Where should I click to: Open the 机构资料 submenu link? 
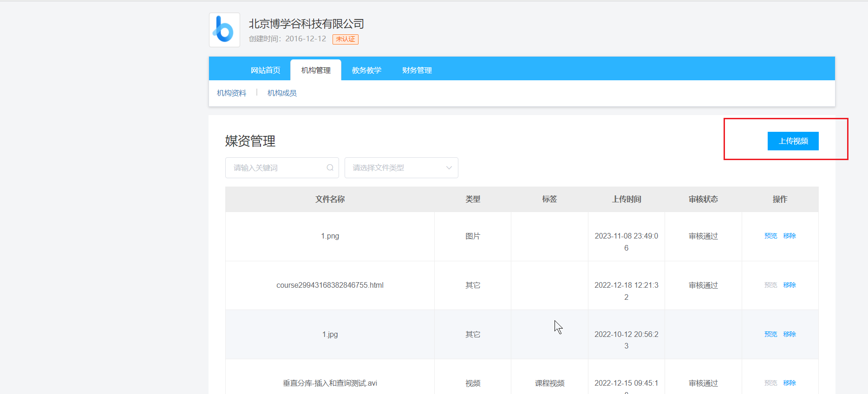coord(231,93)
